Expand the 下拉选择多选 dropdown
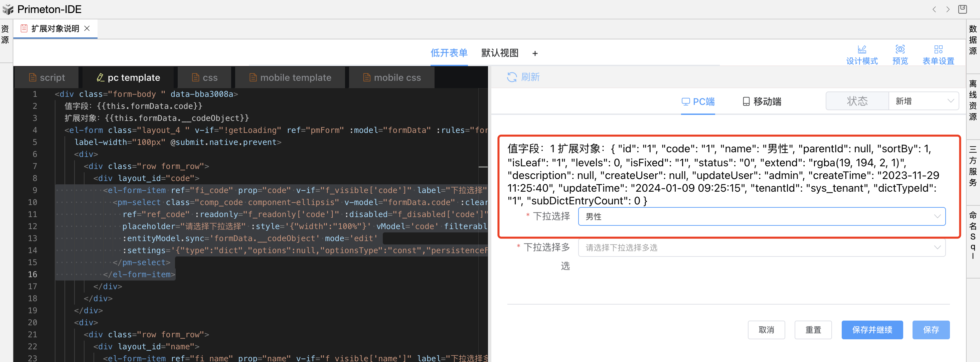The image size is (980, 362). point(761,247)
